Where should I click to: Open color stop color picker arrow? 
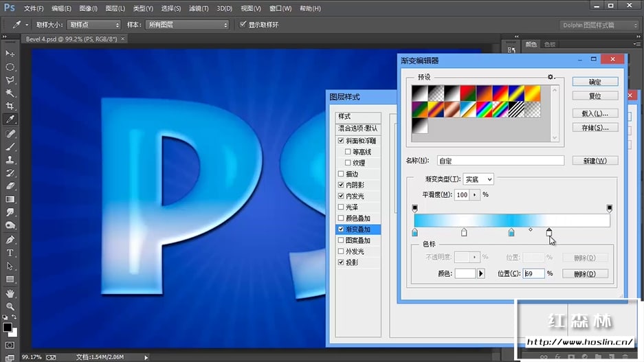(481, 273)
